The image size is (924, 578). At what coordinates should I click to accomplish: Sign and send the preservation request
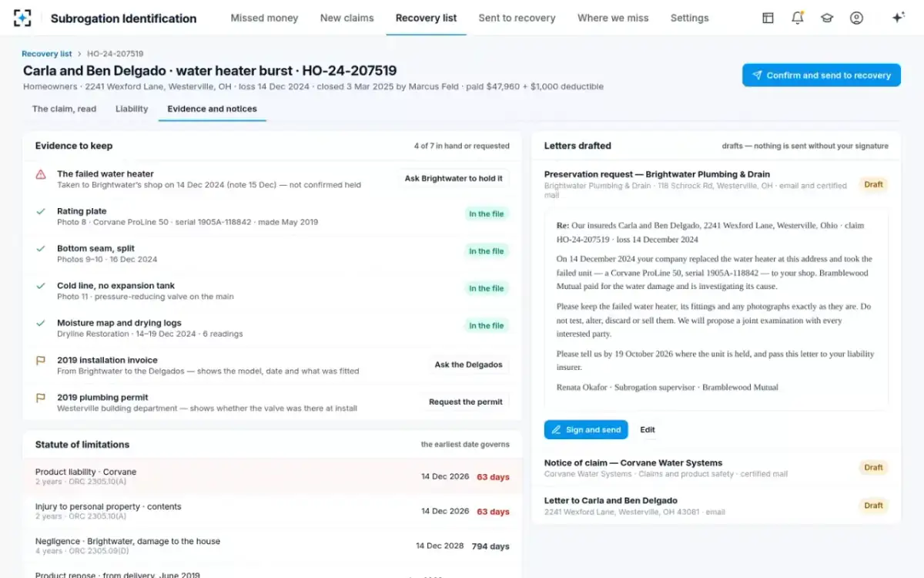pos(585,430)
